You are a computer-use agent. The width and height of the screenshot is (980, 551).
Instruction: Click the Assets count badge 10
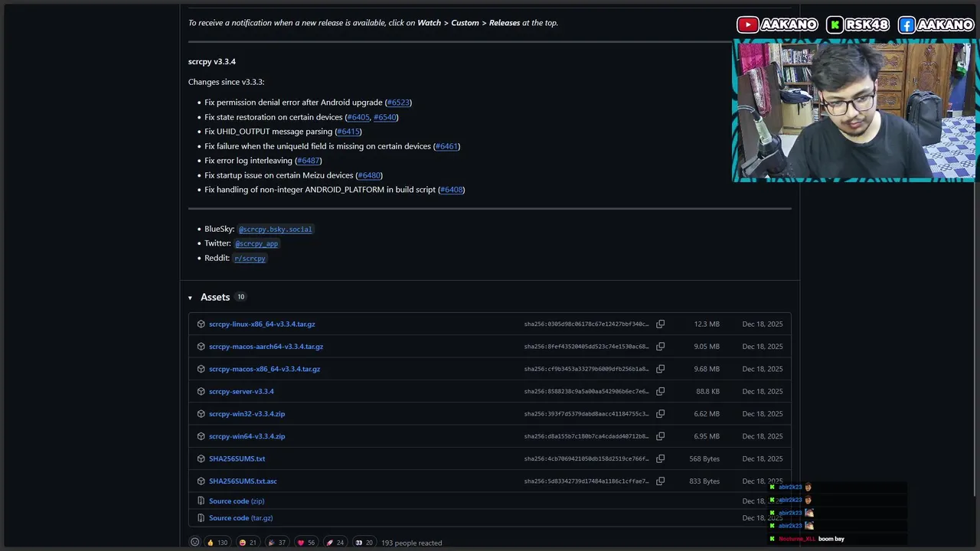point(240,297)
